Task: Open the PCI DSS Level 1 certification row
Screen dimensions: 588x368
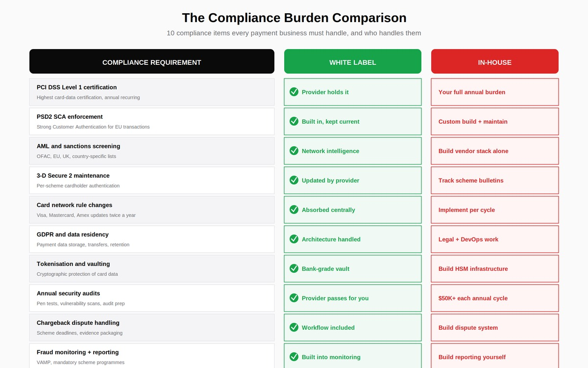Action: [x=152, y=92]
